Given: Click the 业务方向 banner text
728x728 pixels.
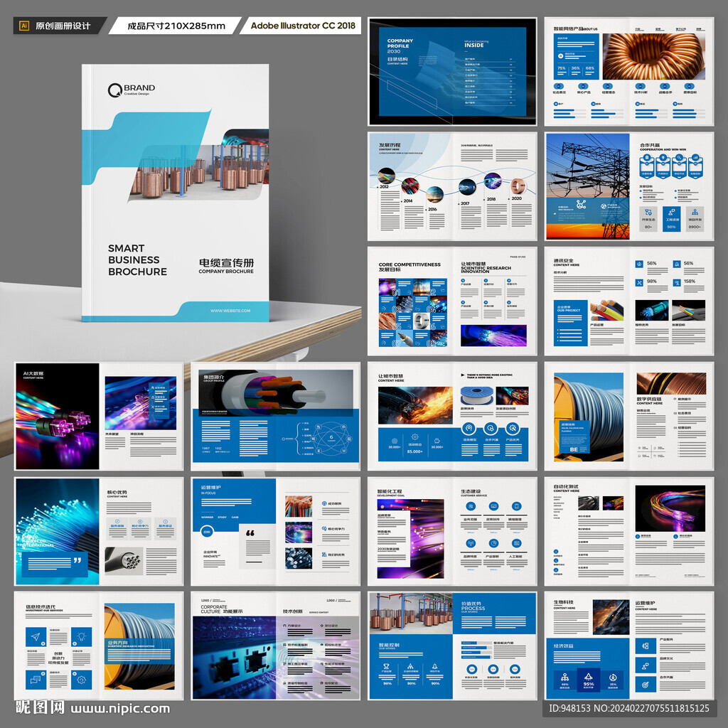Looking at the screenshot, I should pos(117,643).
